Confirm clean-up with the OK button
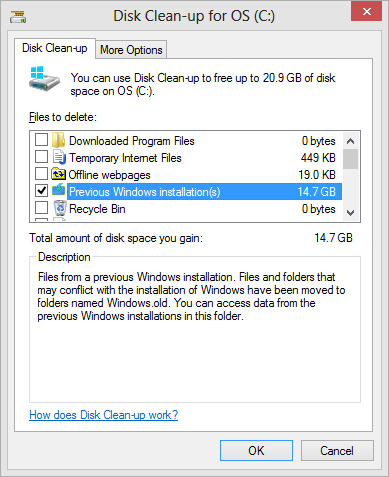Viewport: 389px width, 477px height. [256, 451]
